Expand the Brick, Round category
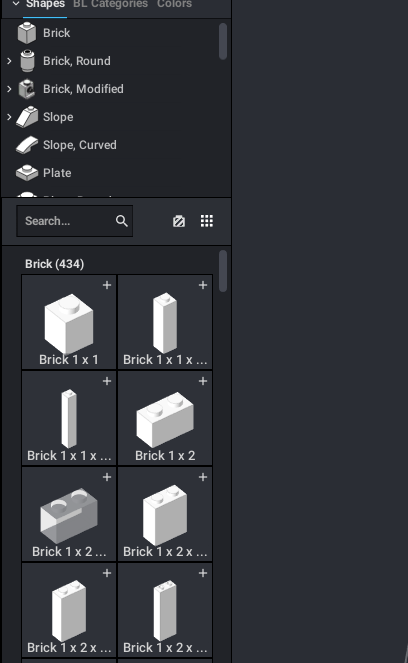Screen dimensions: 408x663 pyautogui.click(x=9, y=61)
